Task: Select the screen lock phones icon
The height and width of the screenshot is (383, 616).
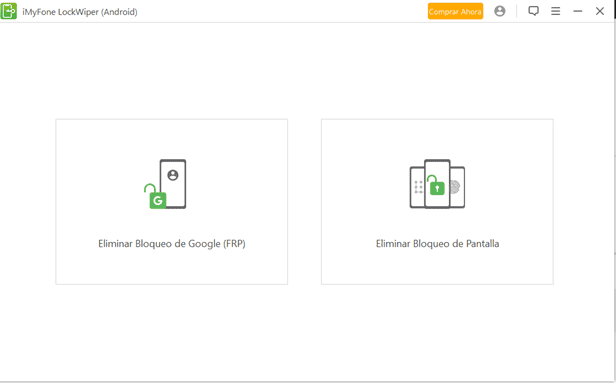Action: point(437,184)
